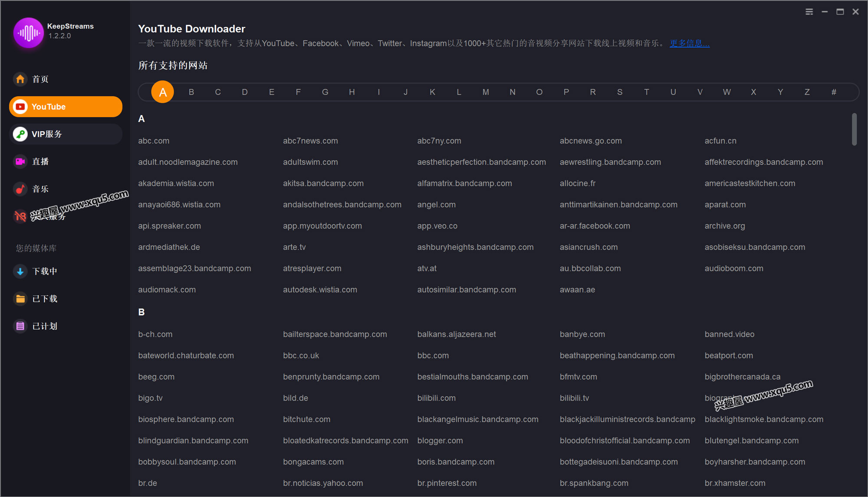Click the 已计划 scheduled list icon
The image size is (868, 497).
point(20,326)
